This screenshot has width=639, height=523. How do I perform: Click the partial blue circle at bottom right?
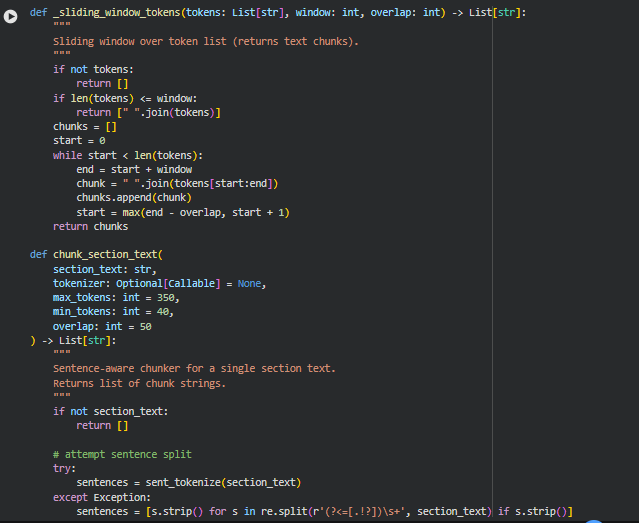594,520
